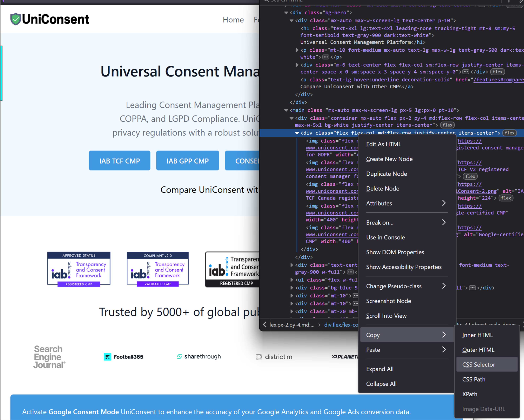Click ellipsis badge in m-6 text-center div row

pos(466,72)
